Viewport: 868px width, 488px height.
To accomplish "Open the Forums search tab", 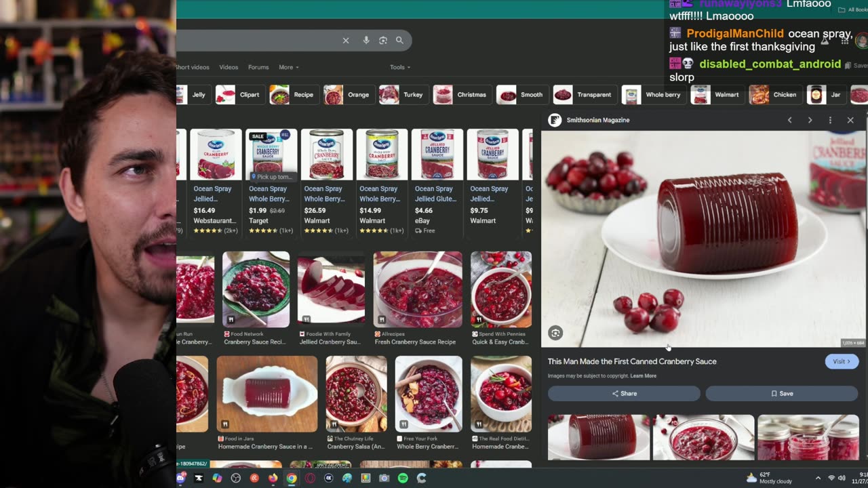I will tap(258, 67).
